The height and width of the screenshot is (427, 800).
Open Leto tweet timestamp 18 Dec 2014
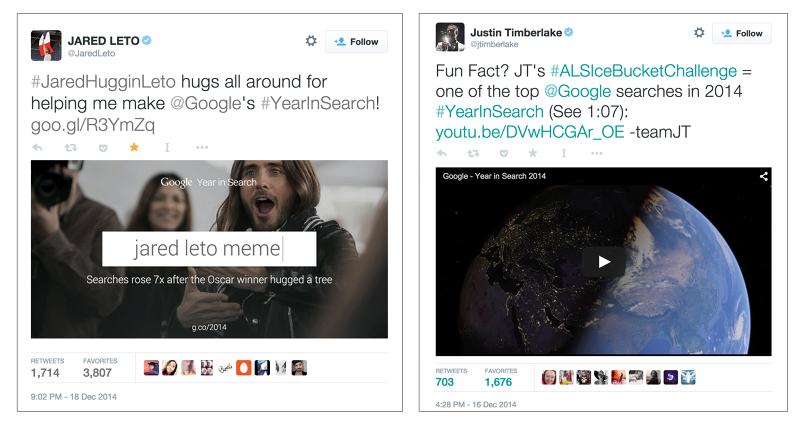click(73, 396)
